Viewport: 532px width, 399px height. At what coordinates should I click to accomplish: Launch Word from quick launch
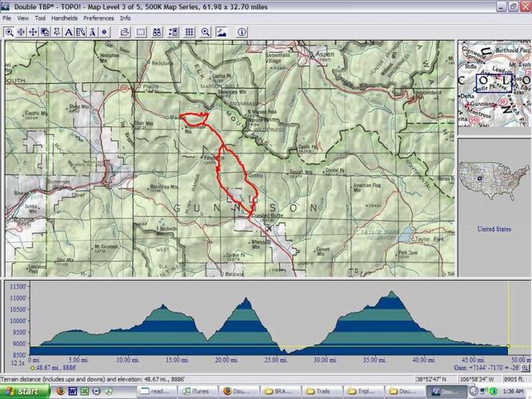click(73, 391)
